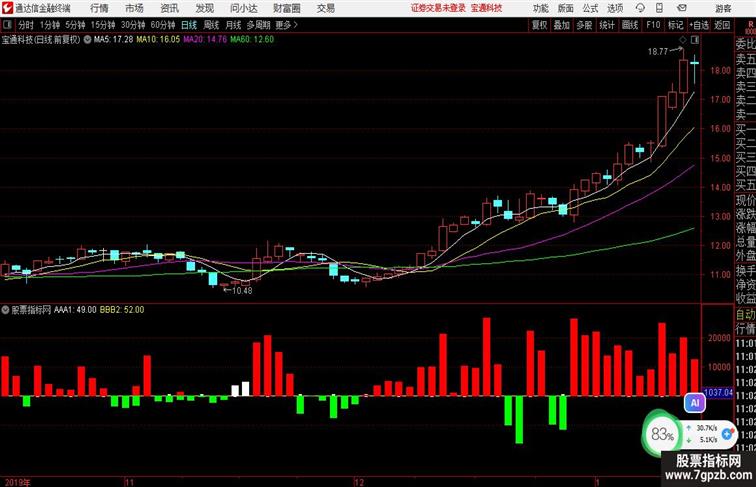
Task: Switch to the 30分钟 period tab
Action: pyautogui.click(x=133, y=25)
